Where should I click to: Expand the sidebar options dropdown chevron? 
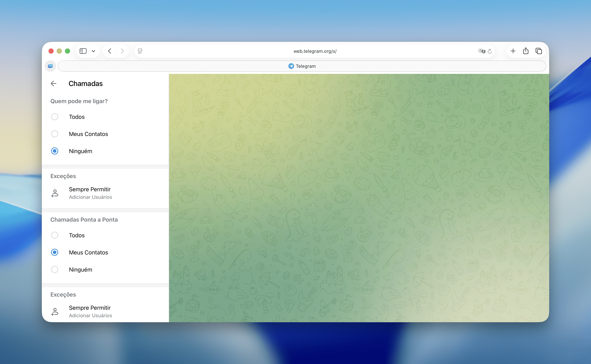pyautogui.click(x=93, y=51)
